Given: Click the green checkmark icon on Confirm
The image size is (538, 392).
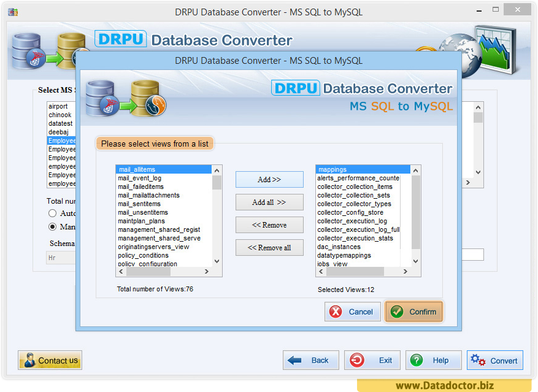Looking at the screenshot, I should (397, 312).
